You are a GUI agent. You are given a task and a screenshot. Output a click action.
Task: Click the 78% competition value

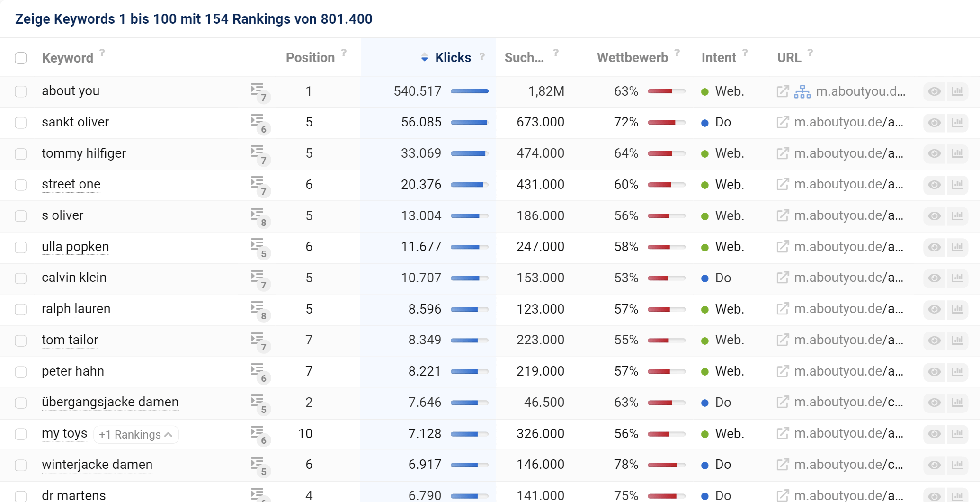tap(626, 464)
